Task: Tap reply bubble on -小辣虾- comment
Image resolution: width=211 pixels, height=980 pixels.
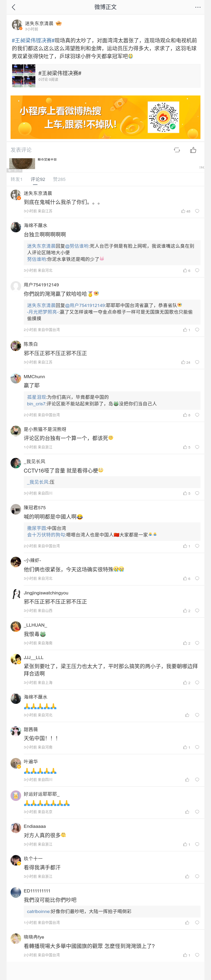Action: click(x=197, y=578)
